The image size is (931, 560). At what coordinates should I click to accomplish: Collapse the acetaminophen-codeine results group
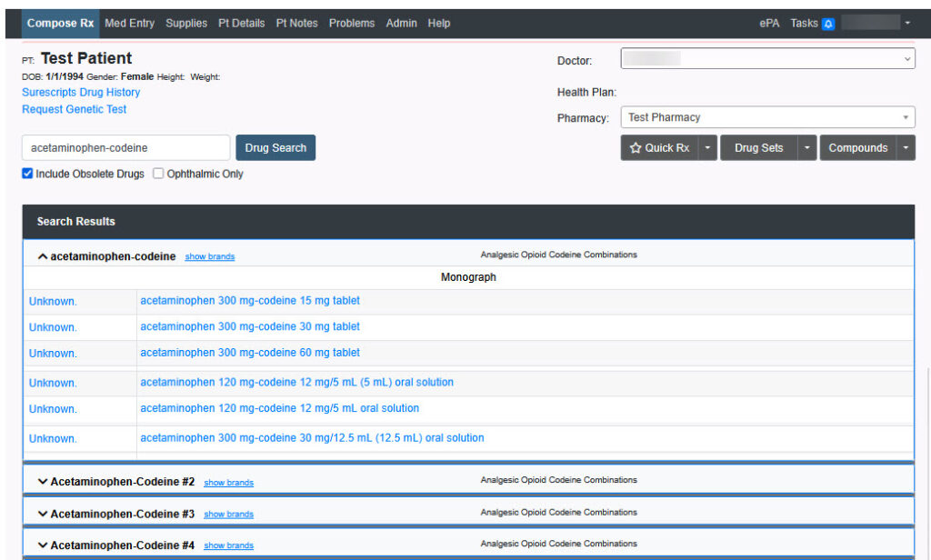43,257
